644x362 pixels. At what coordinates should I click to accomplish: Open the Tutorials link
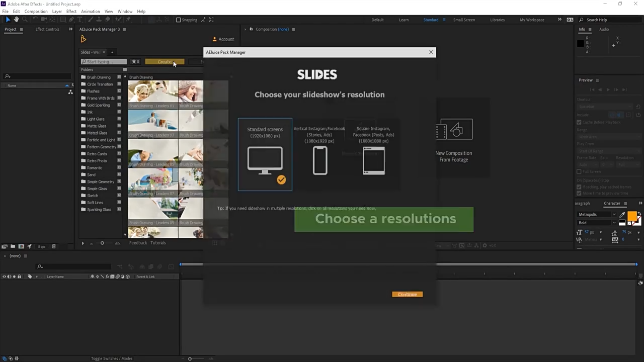point(158,243)
